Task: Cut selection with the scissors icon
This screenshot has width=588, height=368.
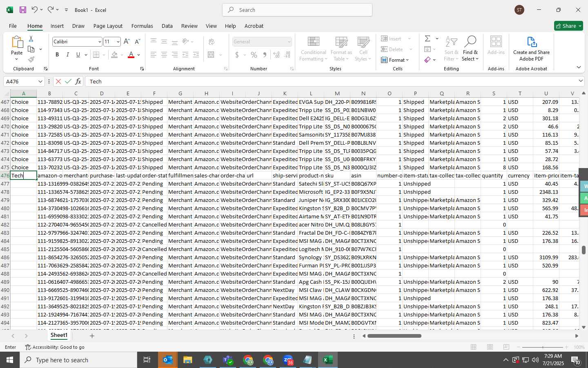Action: [31, 38]
